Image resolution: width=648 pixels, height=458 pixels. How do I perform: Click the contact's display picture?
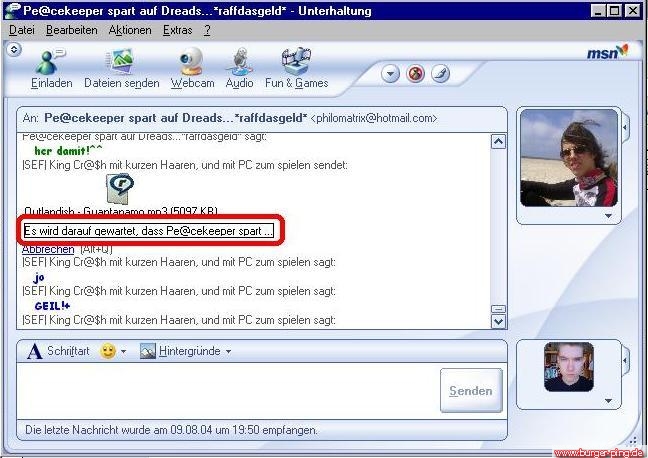569,158
